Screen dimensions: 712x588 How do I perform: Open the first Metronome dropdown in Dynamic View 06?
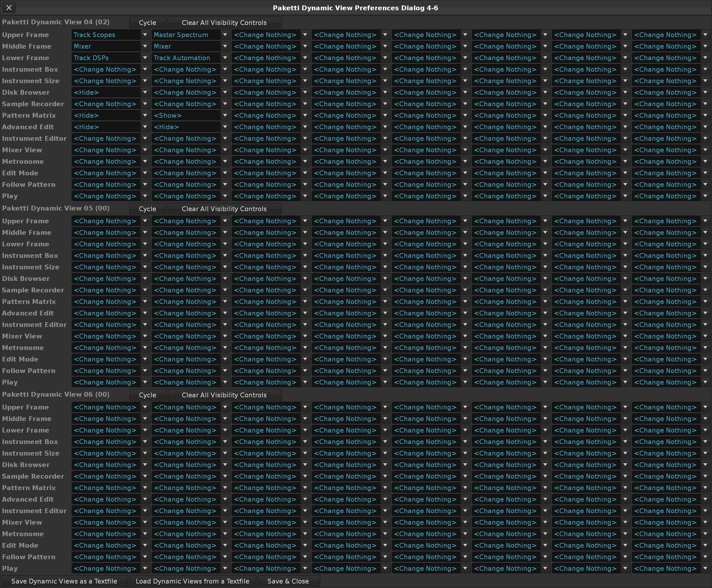click(111, 534)
